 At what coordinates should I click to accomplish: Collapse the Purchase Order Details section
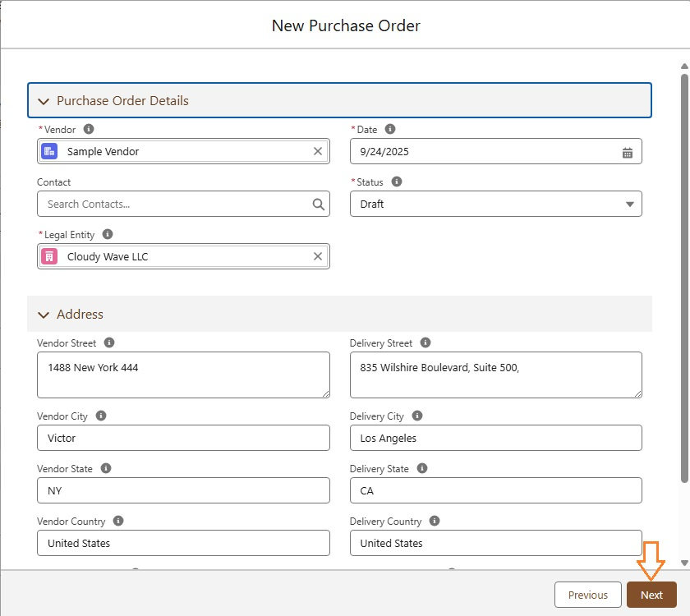(44, 101)
